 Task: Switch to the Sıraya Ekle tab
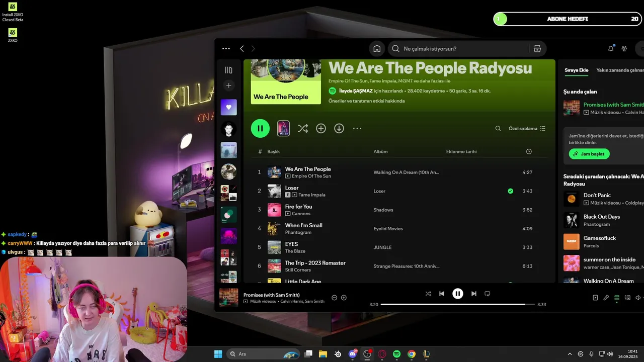[x=577, y=70]
